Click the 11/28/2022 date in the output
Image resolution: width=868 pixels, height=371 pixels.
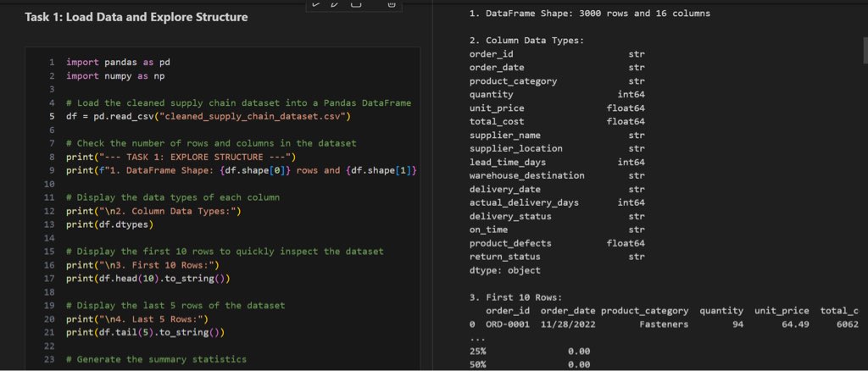[568, 324]
